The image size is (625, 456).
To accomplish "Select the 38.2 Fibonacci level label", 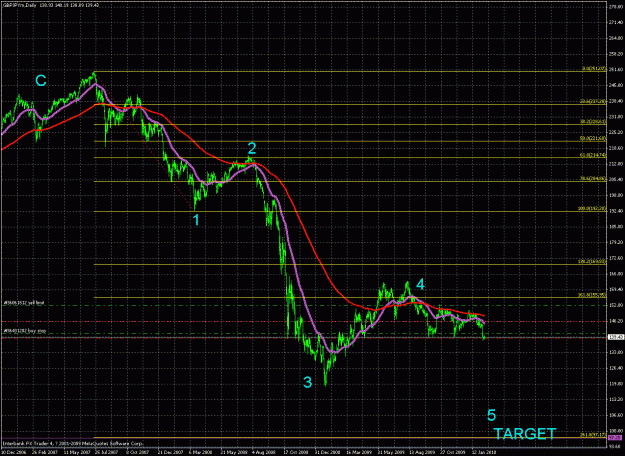I will (x=594, y=122).
